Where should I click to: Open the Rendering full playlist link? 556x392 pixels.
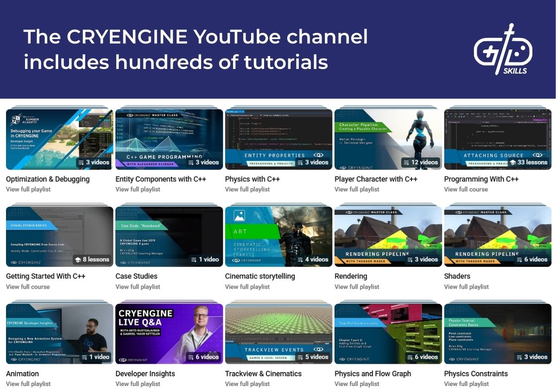(357, 286)
